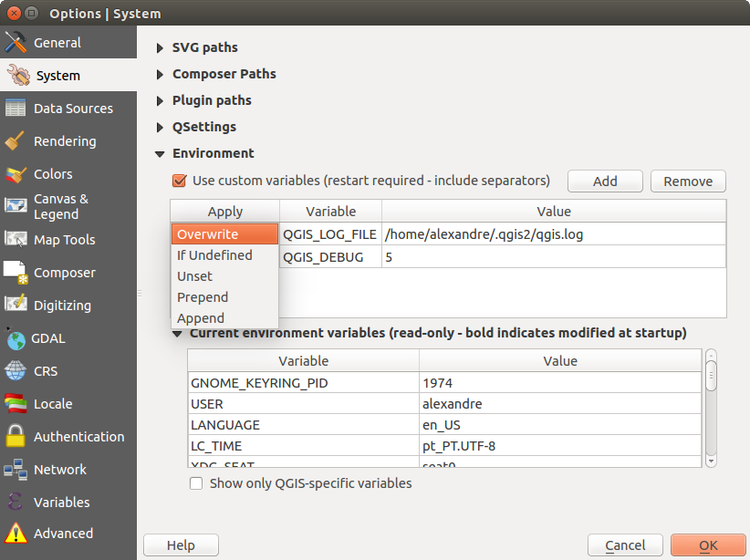Click the Advanced warning triangle icon
Screen dimensions: 750x560
point(16,534)
